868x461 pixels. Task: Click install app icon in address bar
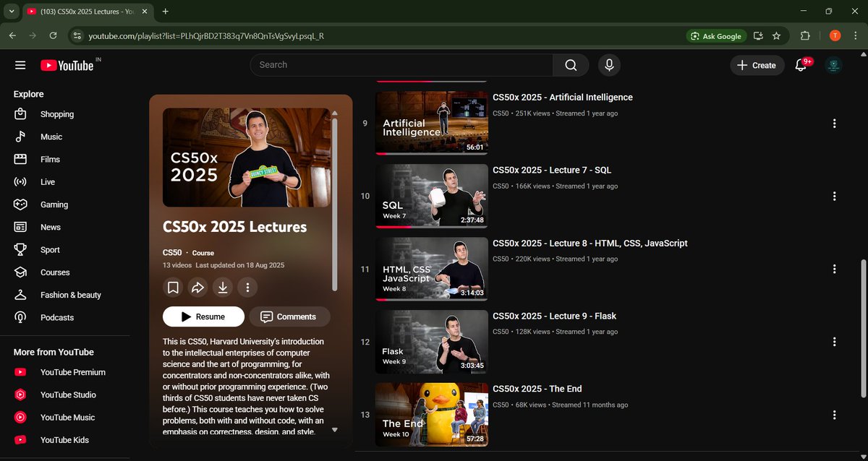[757, 36]
